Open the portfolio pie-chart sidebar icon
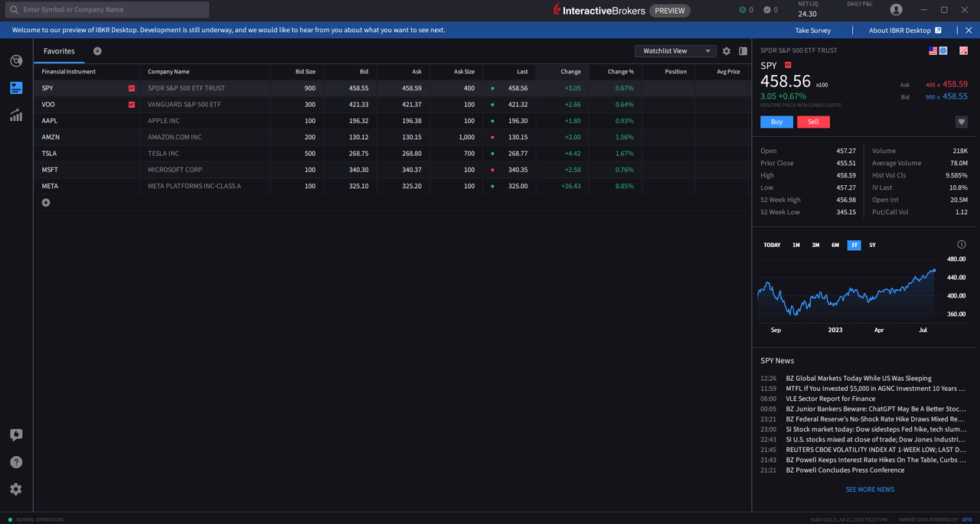The height and width of the screenshot is (524, 980). pyautogui.click(x=16, y=61)
